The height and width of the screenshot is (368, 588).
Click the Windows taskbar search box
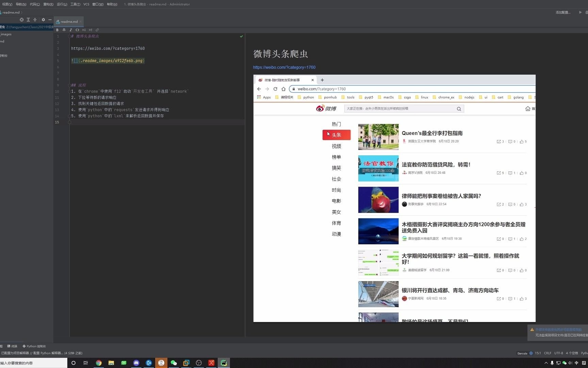33,363
